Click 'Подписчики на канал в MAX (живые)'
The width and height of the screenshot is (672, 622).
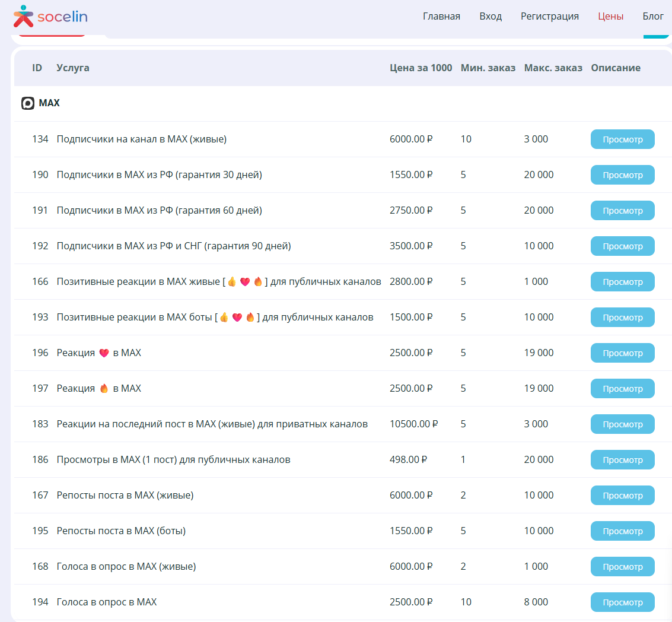(x=141, y=139)
